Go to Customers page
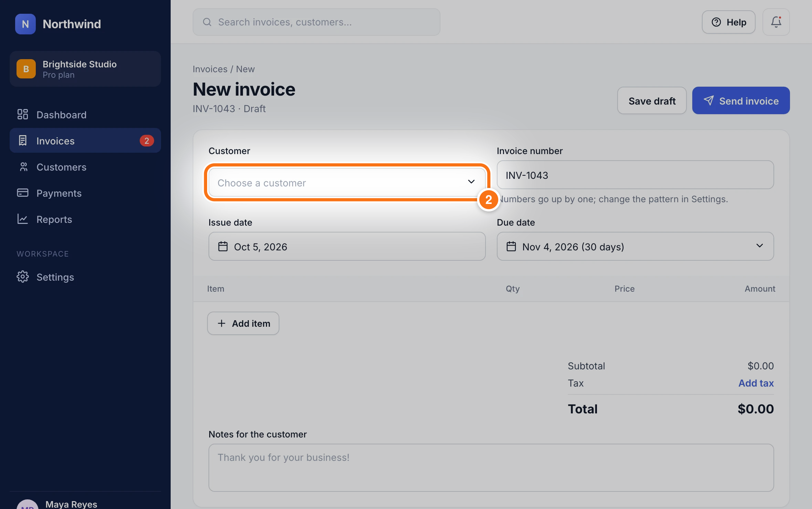This screenshot has height=509, width=812. click(x=85, y=167)
